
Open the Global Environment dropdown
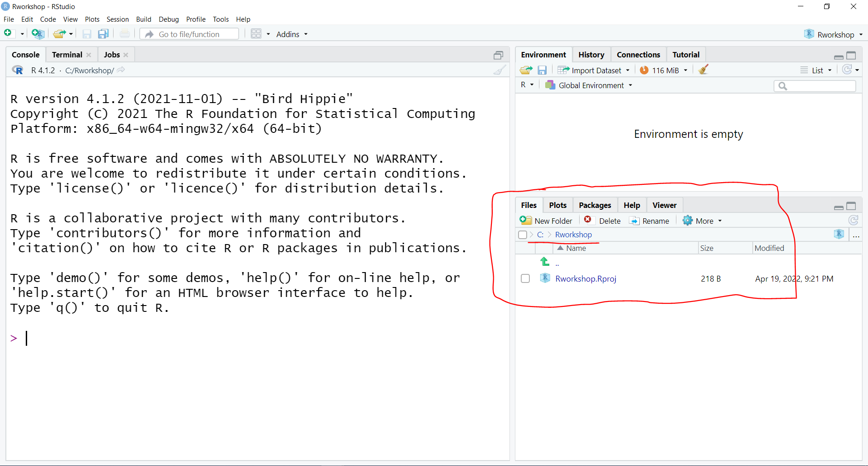point(589,85)
